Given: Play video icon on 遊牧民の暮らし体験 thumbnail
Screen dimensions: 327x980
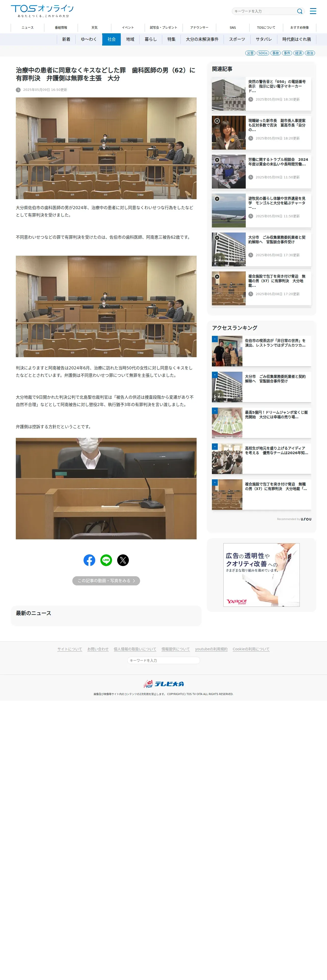Looking at the screenshot, I should [217, 199].
